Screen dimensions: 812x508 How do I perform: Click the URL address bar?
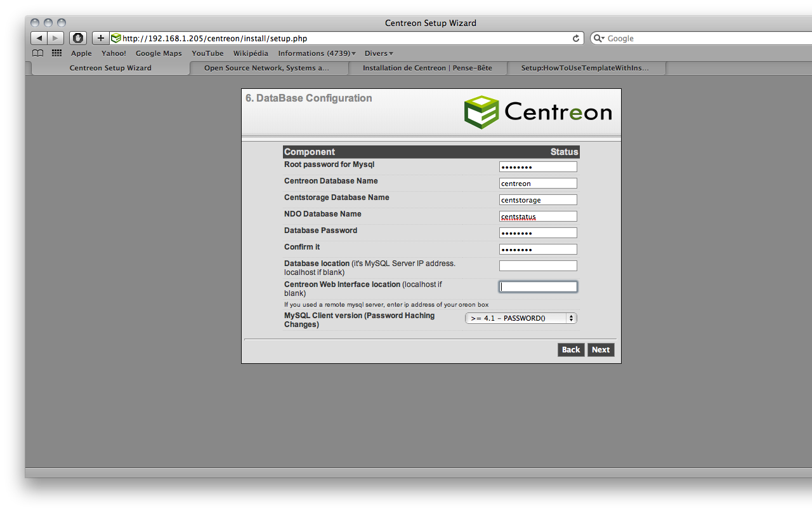346,38
